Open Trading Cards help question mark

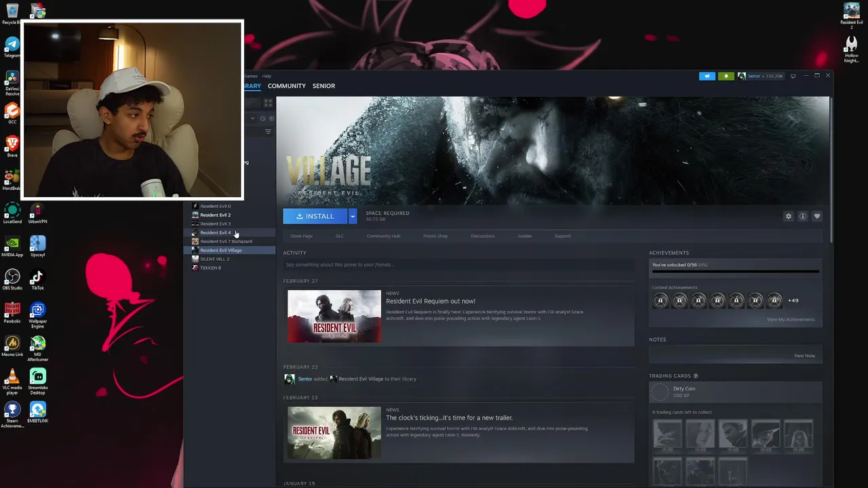pyautogui.click(x=696, y=375)
